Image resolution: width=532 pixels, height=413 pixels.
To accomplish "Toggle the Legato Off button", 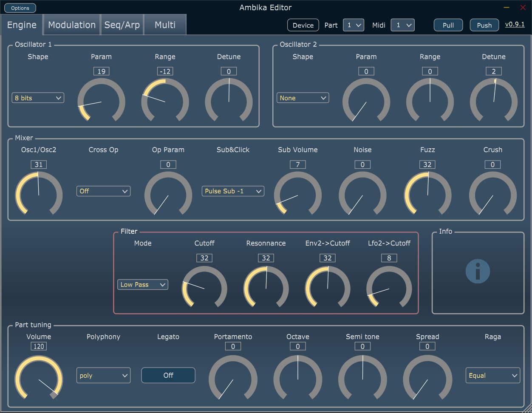I will (168, 375).
